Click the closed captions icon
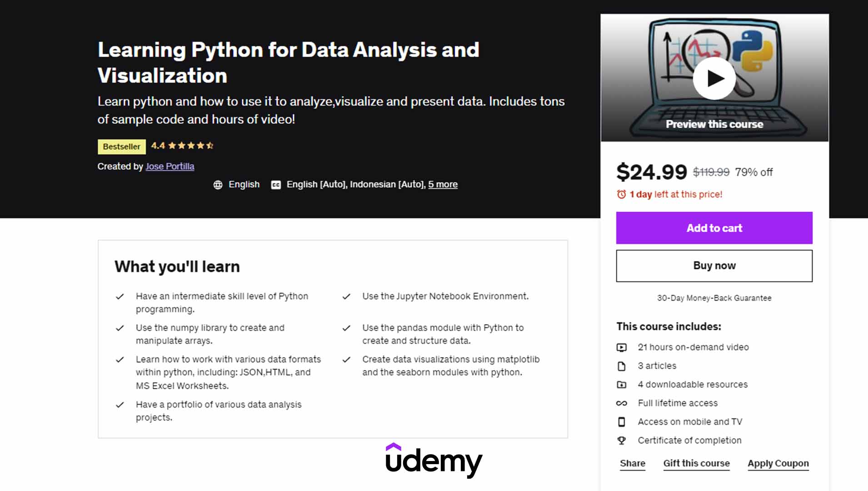This screenshot has width=868, height=491. coord(276,185)
